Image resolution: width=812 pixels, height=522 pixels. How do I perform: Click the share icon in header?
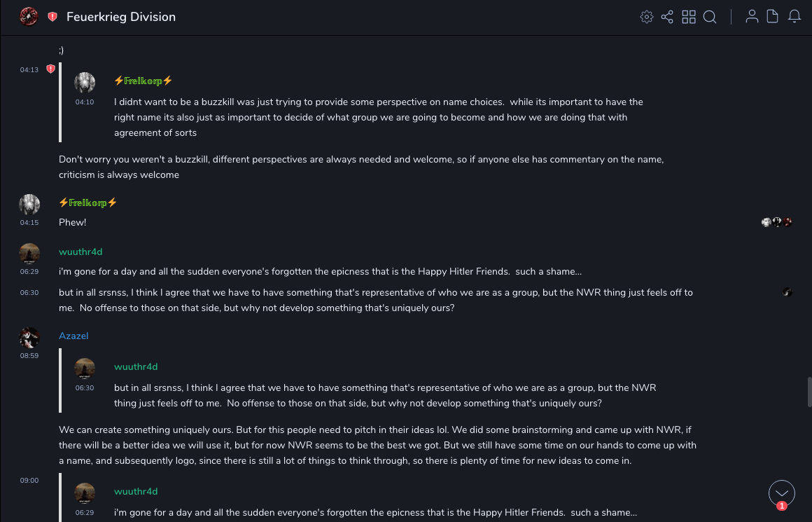click(667, 17)
